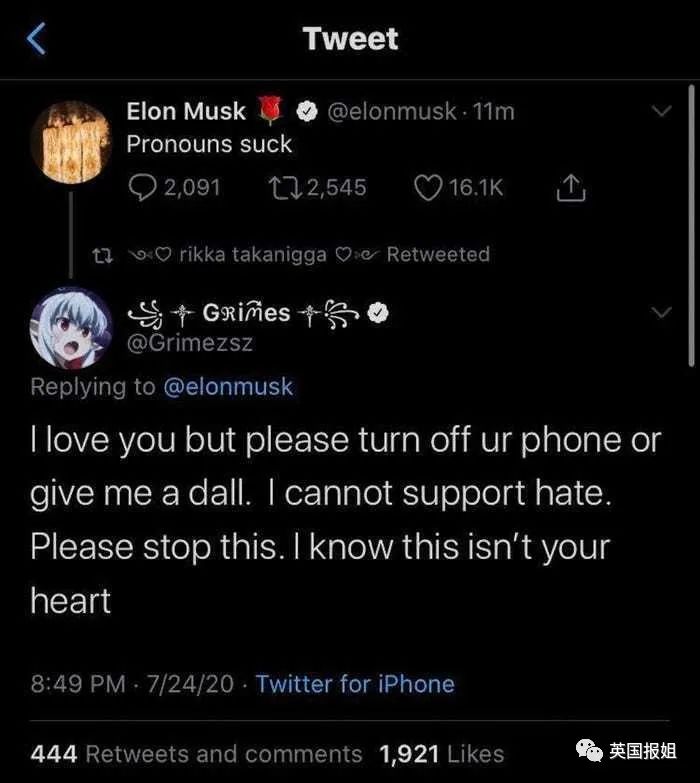The image size is (700, 783).
Task: Click the share icon on Elon's tweet
Action: pyautogui.click(x=569, y=187)
